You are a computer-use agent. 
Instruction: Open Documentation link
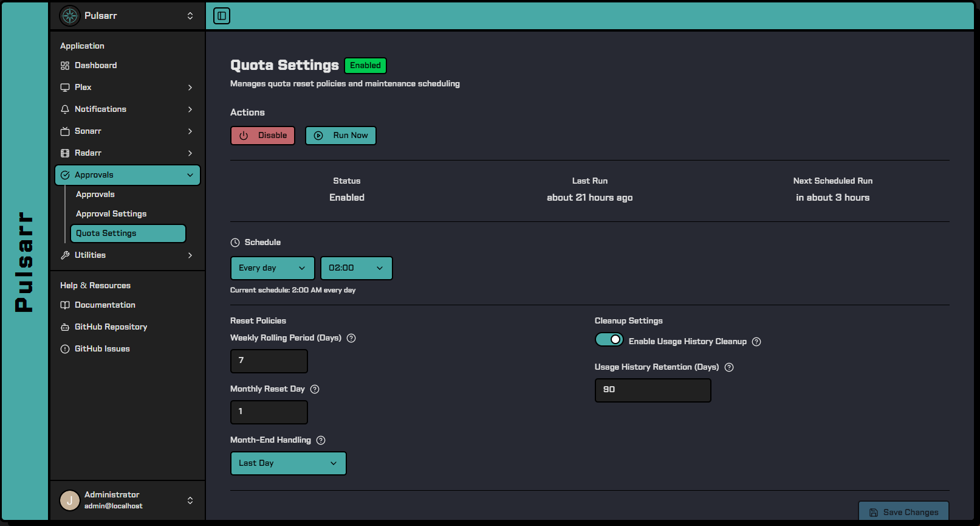click(x=128, y=305)
